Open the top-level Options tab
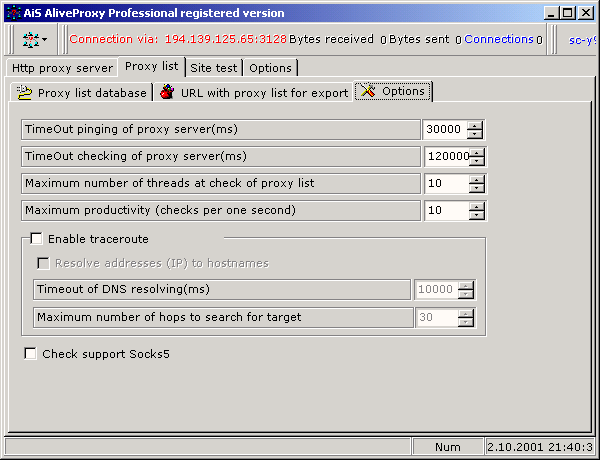The height and width of the screenshot is (460, 600). point(270,68)
